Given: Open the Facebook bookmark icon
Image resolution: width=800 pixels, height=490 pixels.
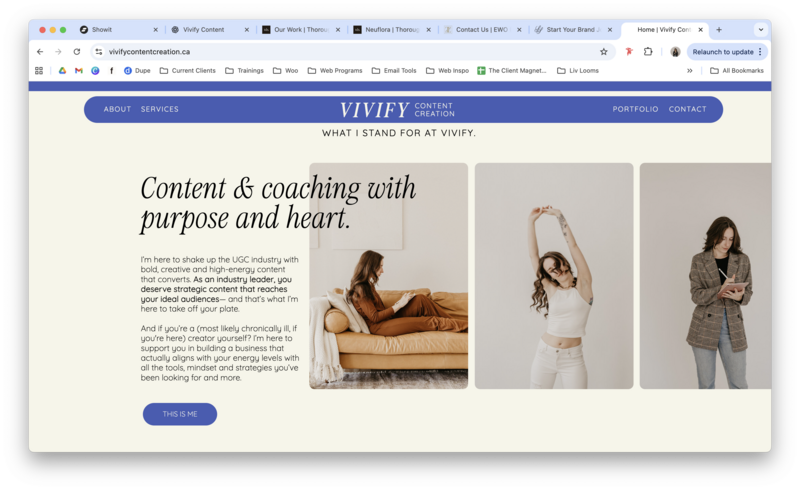Looking at the screenshot, I should click(x=111, y=70).
